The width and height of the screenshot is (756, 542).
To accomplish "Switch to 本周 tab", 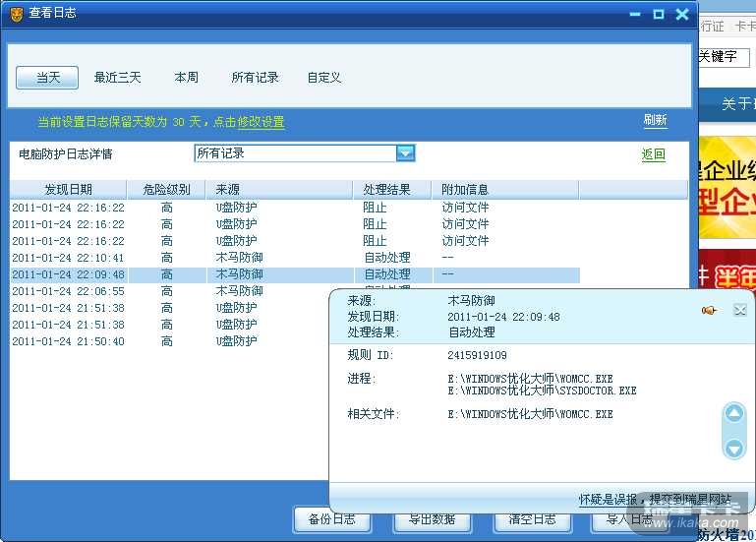I will [186, 78].
